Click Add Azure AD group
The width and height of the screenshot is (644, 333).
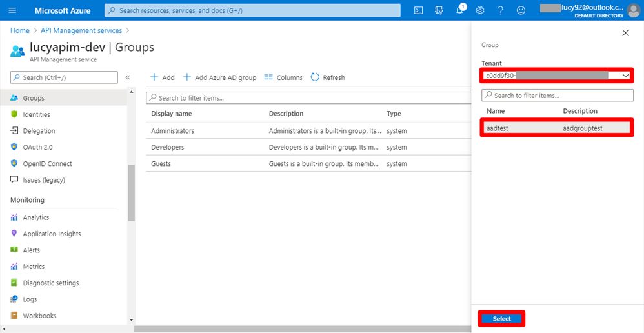click(219, 77)
